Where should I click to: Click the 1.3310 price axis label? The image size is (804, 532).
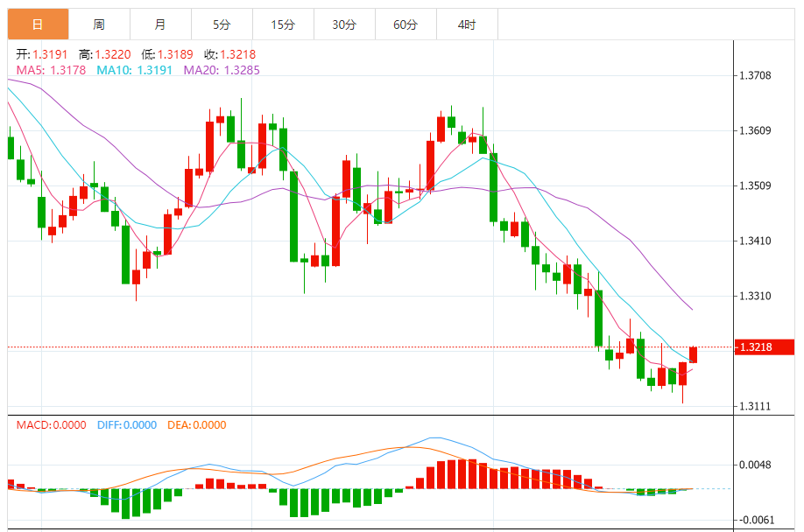[x=755, y=296]
